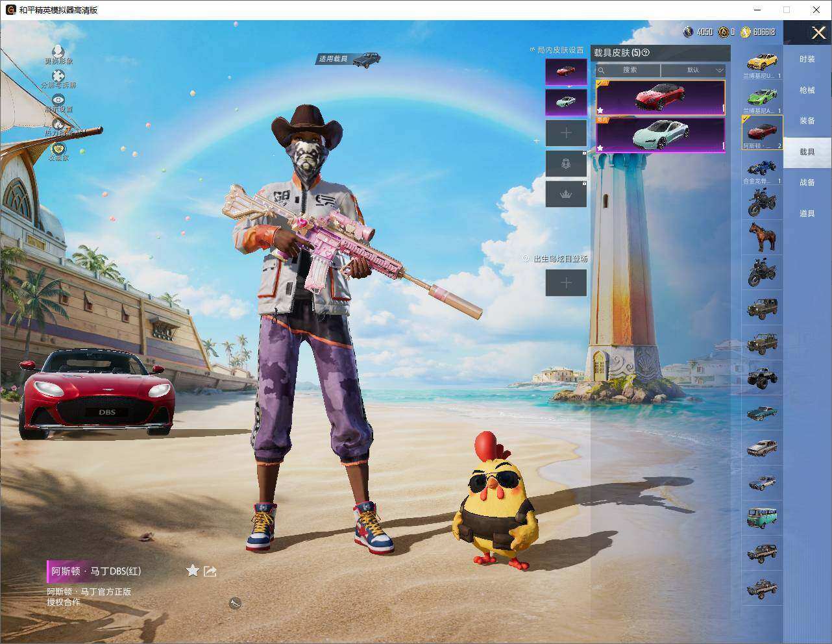Click the locked crown slot
This screenshot has height=644, width=832.
566,194
